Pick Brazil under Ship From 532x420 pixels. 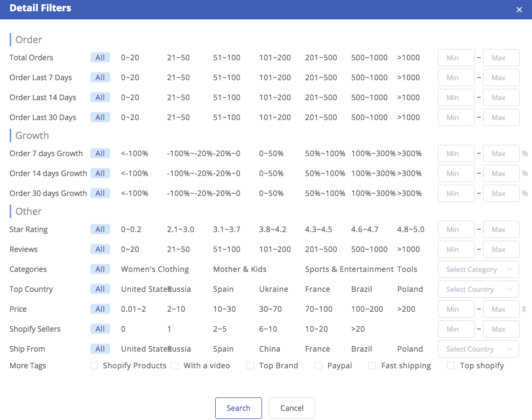(x=361, y=349)
